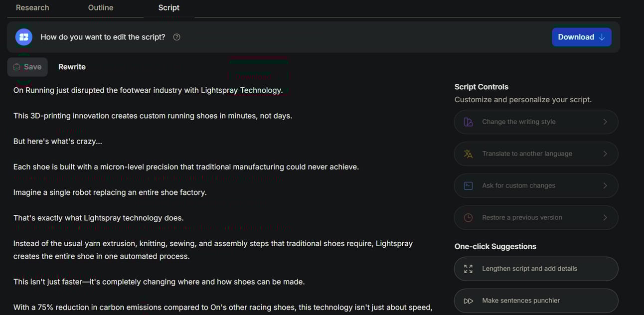Screen dimensions: 644x315
Task: Click the writing style palette icon
Action: coord(468,122)
